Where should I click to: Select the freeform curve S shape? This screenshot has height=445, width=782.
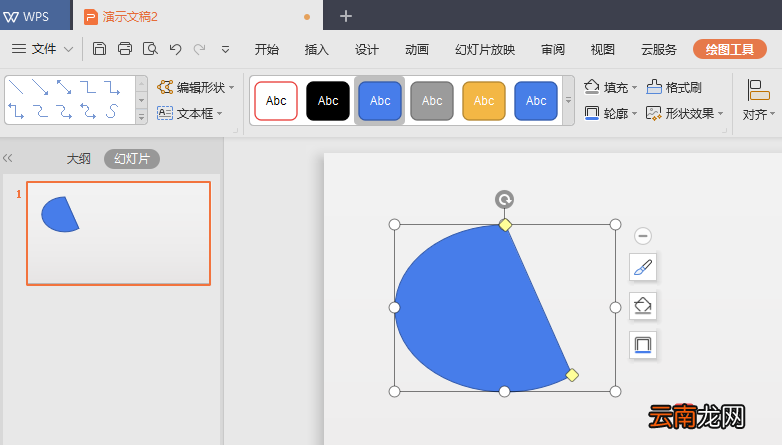(112, 111)
